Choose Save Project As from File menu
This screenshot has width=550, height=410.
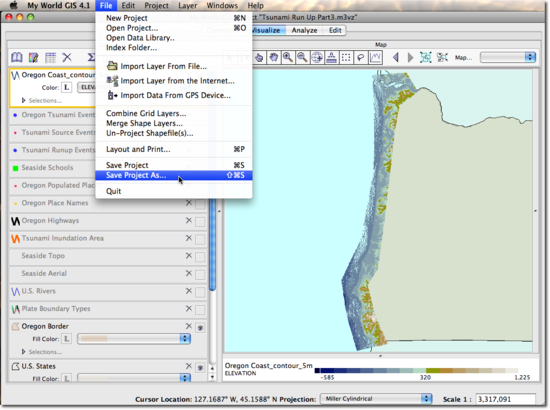point(174,175)
